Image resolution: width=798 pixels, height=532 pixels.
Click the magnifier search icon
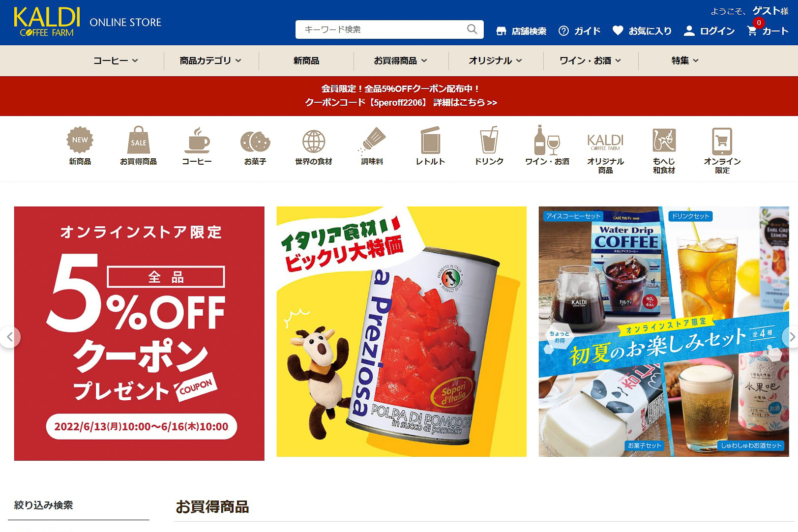coord(472,30)
